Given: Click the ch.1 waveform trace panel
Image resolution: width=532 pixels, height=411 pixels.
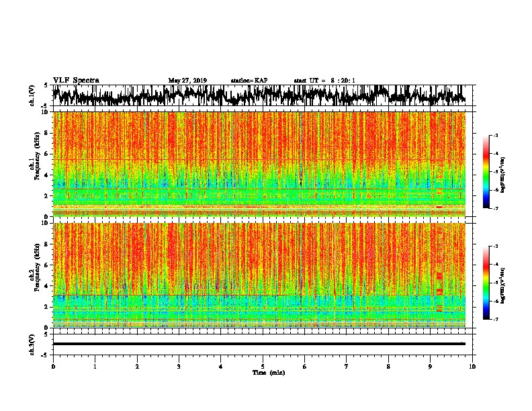Looking at the screenshot, I should click(263, 95).
